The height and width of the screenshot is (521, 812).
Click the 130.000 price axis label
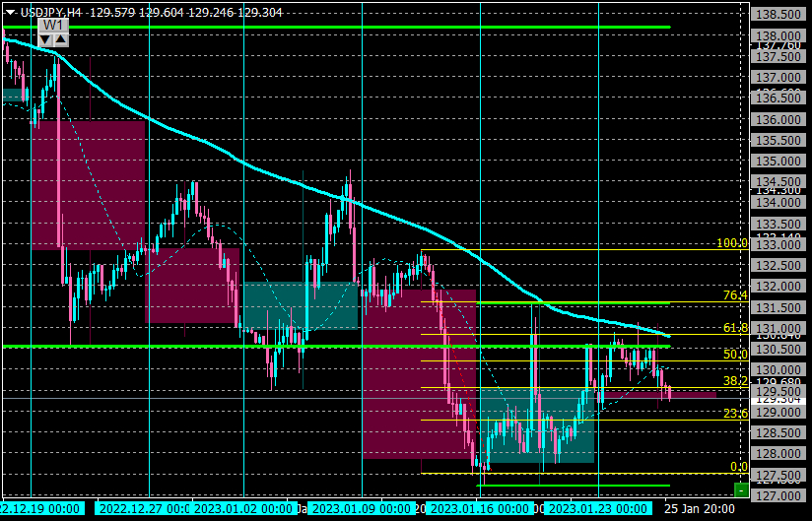click(x=778, y=370)
